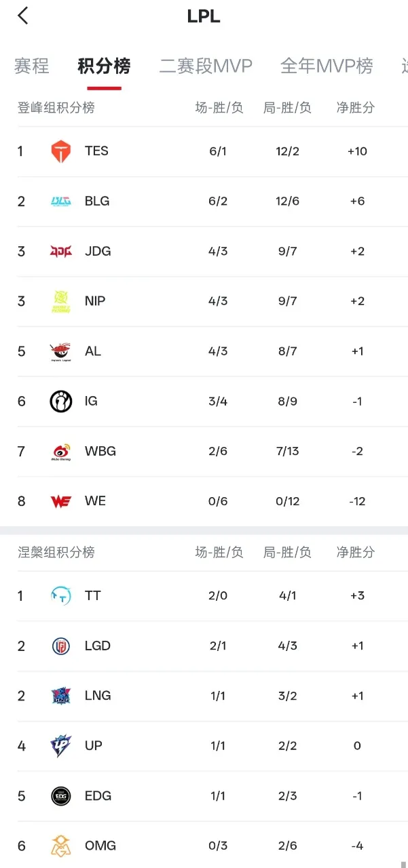Click the JDG team logo

(60, 252)
